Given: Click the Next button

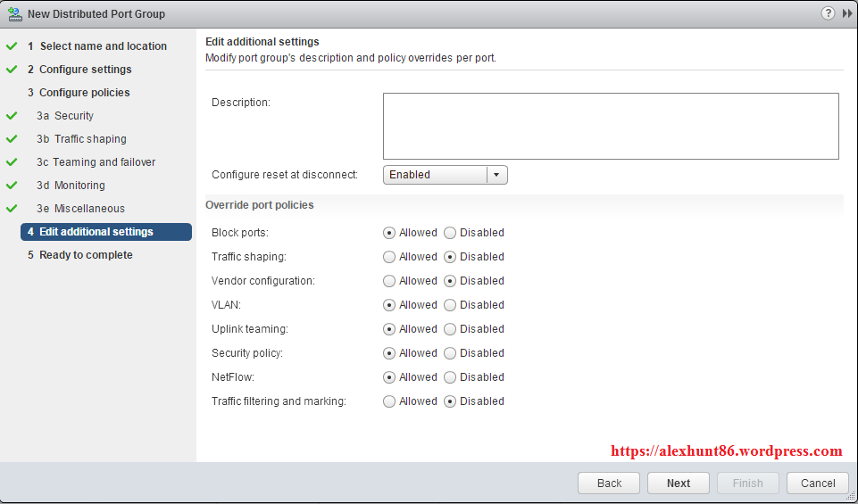Looking at the screenshot, I should pos(679,483).
